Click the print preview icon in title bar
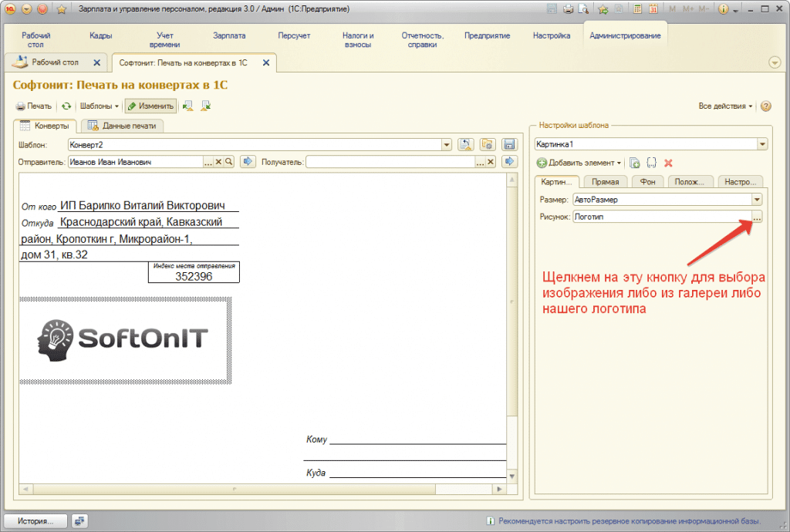This screenshot has width=790, height=532. point(583,8)
